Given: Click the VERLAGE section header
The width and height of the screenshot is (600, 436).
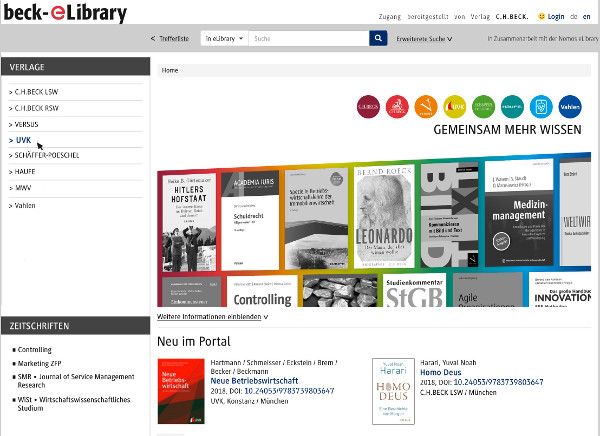Looking at the screenshot, I should [x=75, y=67].
